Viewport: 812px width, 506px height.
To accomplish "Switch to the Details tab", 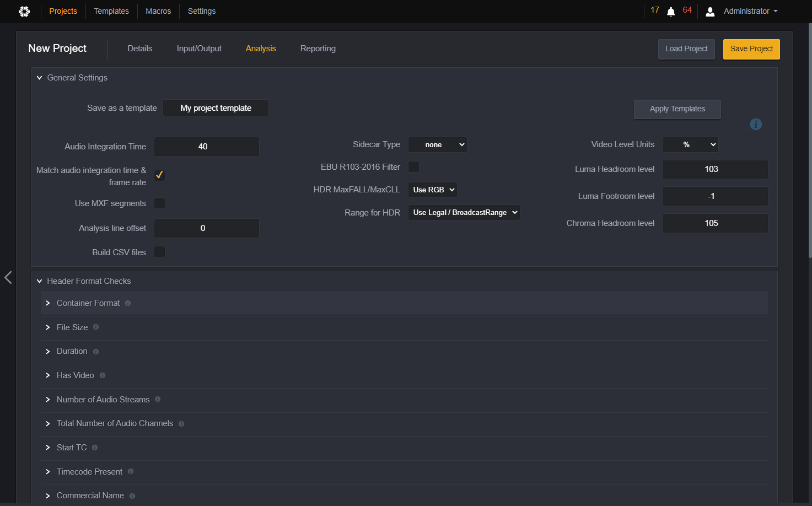I will coord(140,49).
